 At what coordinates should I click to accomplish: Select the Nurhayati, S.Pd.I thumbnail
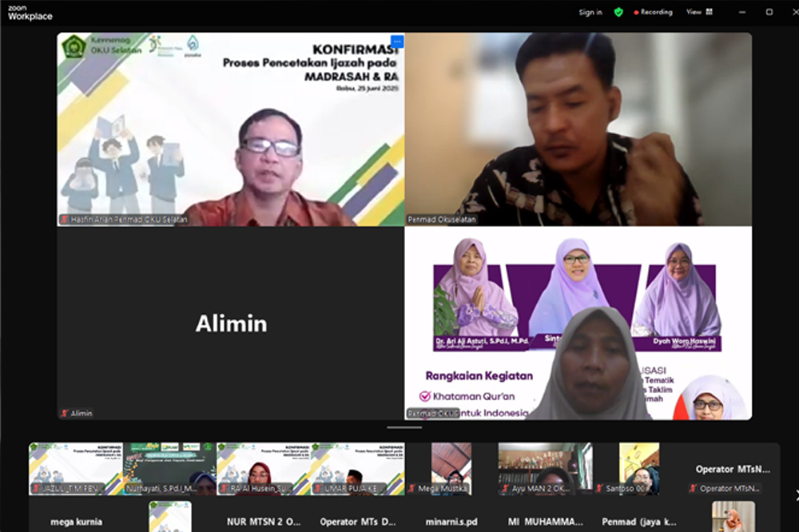[169, 469]
